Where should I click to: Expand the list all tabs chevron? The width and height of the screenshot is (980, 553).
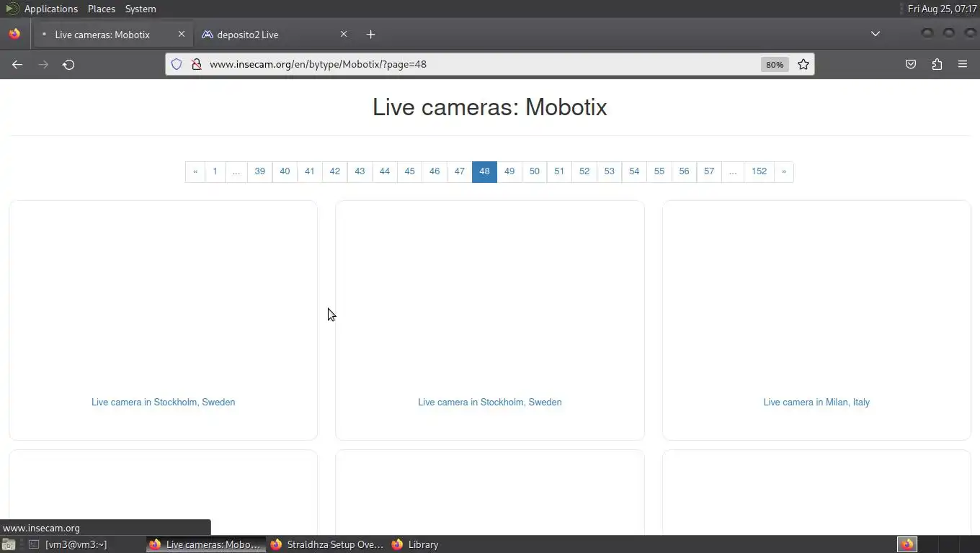pos(876,34)
